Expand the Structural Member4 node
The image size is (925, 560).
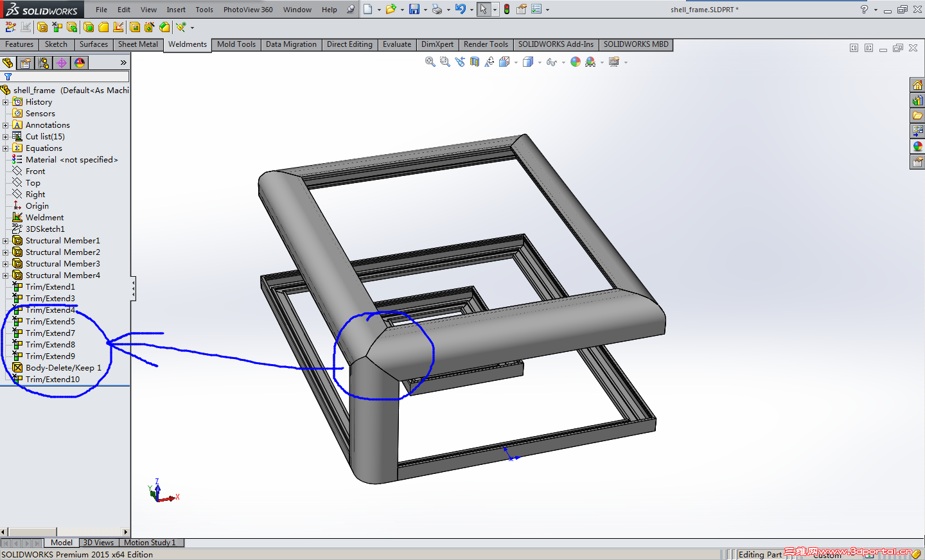point(6,276)
